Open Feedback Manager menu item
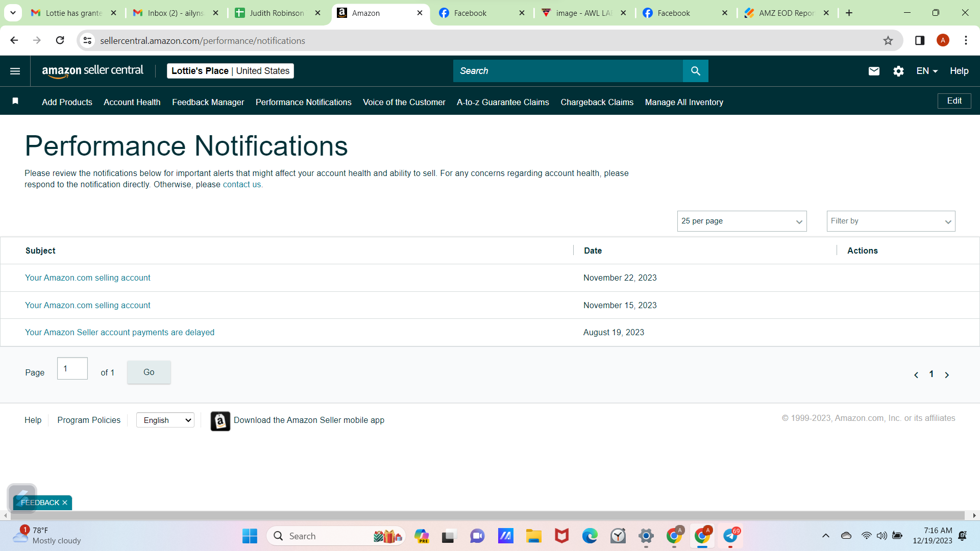This screenshot has height=551, width=980. pos(208,102)
